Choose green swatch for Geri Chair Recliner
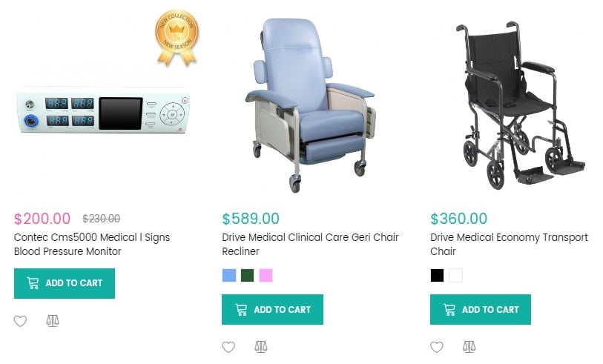The width and height of the screenshot is (603, 364). coord(247,275)
